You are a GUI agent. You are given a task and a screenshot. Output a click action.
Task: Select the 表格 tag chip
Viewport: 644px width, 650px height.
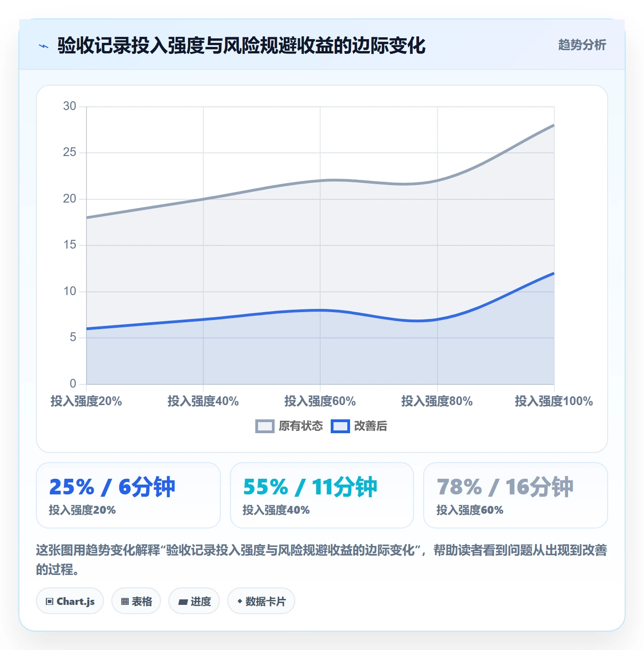pos(136,601)
